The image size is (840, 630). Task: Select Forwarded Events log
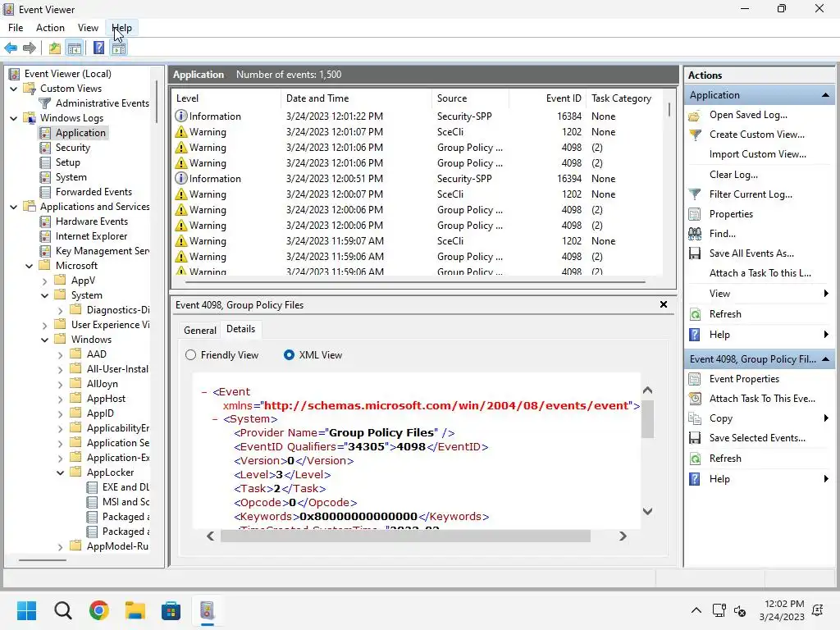(x=94, y=192)
